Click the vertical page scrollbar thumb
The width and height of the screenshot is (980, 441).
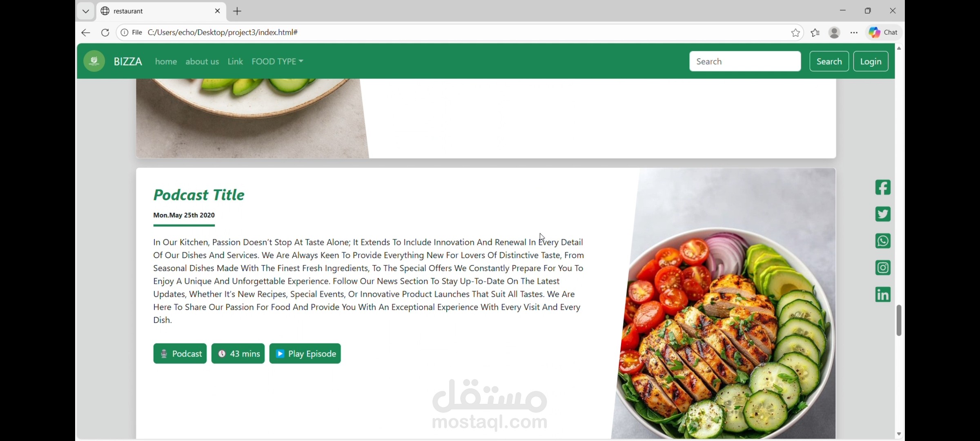point(899,321)
